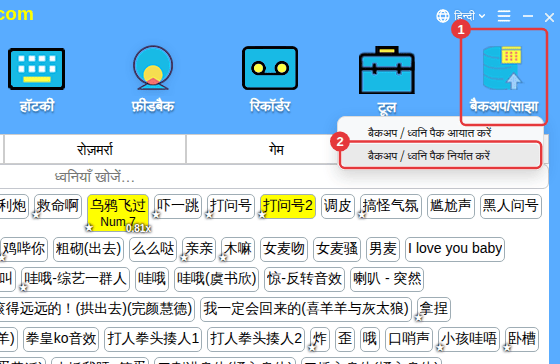Play the 口哨声 sound
The image size is (560, 364).
409,339
